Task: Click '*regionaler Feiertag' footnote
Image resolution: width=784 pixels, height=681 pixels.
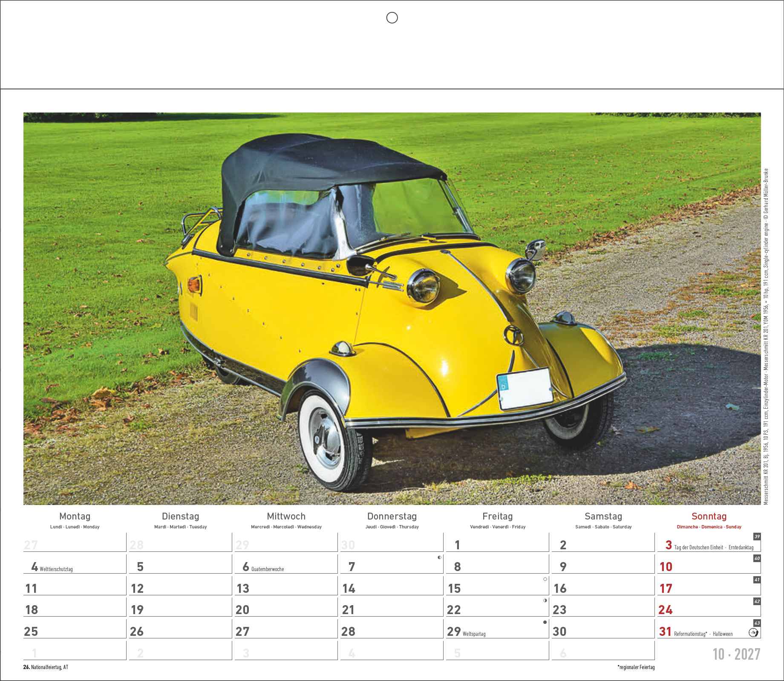Action: pyautogui.click(x=635, y=667)
